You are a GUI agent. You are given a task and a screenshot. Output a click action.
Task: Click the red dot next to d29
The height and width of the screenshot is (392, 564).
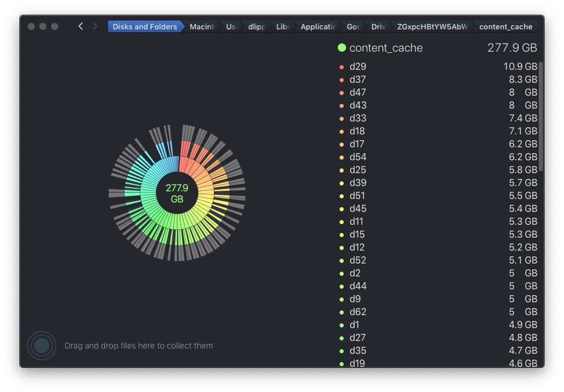click(342, 67)
